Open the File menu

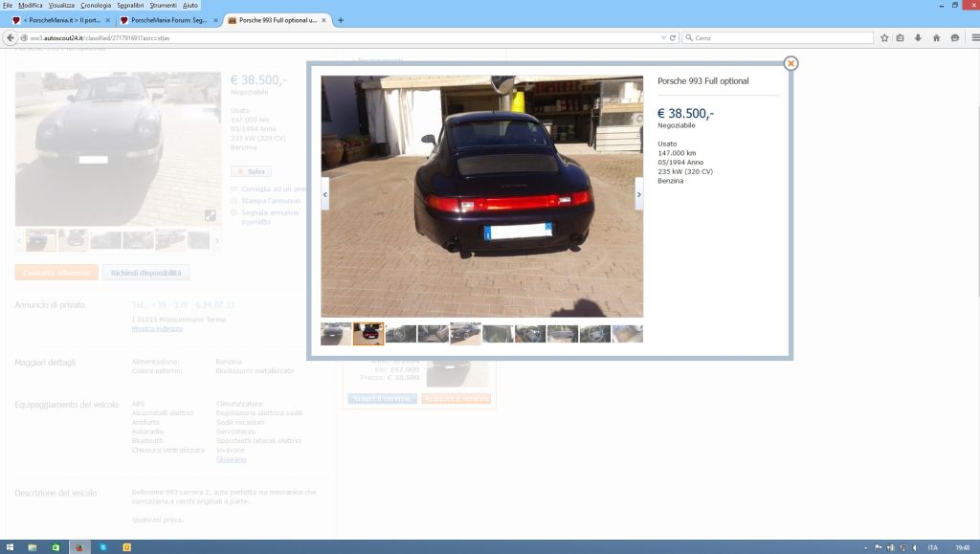[x=8, y=5]
